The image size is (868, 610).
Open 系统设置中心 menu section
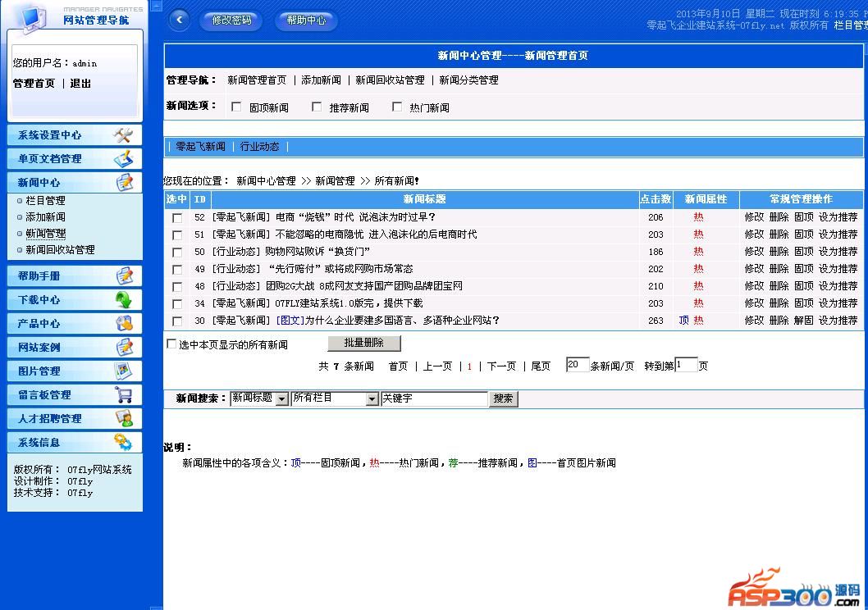coord(75,135)
